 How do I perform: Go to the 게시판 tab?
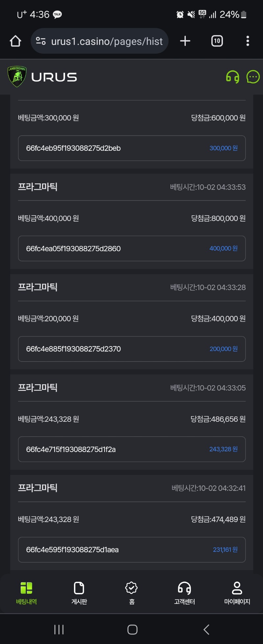coord(79,593)
